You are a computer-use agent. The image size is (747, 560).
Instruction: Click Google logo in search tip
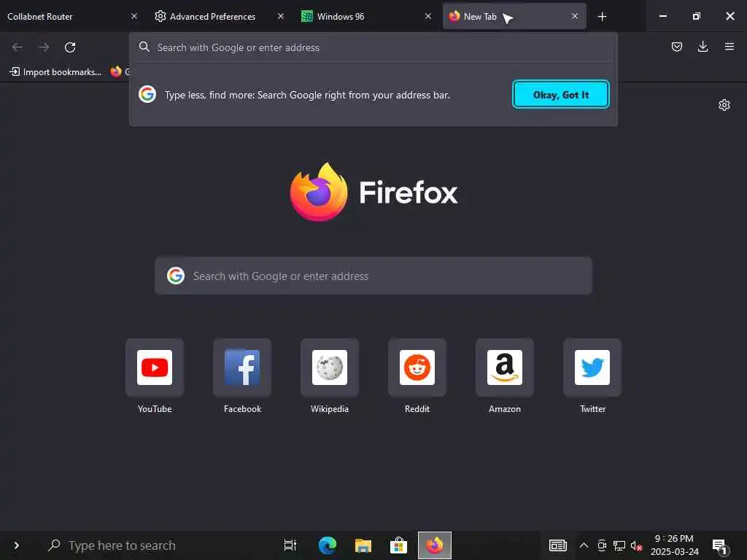(147, 94)
